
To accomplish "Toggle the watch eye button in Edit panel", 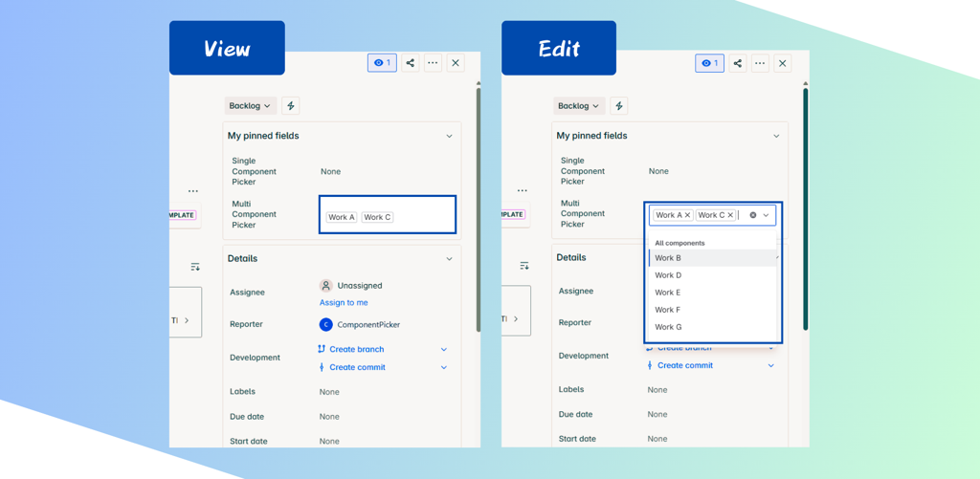I will (710, 63).
